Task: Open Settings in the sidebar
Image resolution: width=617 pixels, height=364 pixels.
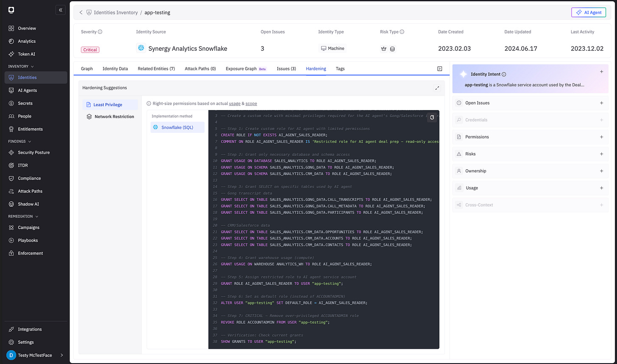Action: (36, 342)
